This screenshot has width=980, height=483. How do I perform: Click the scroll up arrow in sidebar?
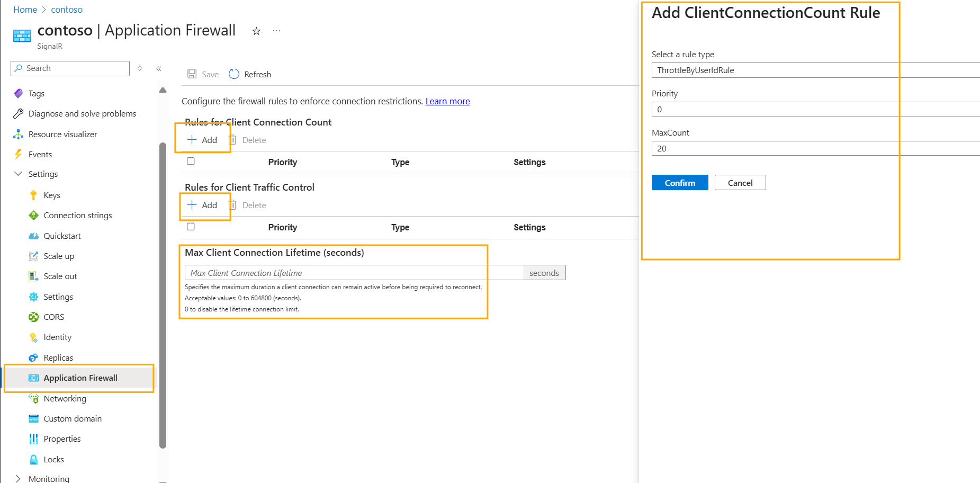tap(163, 90)
